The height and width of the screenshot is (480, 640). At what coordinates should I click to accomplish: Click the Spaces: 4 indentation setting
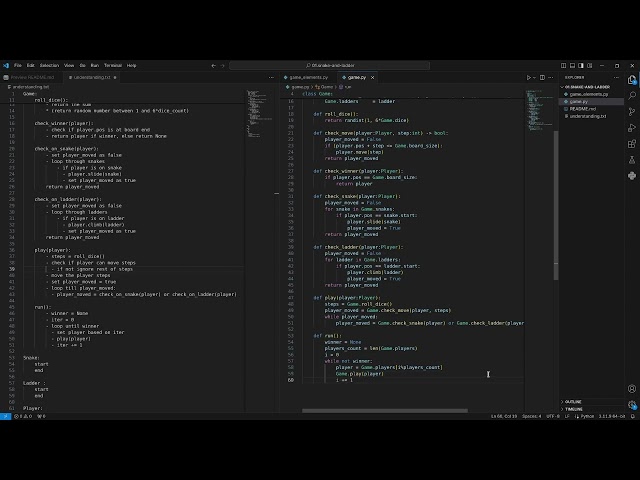click(531, 416)
